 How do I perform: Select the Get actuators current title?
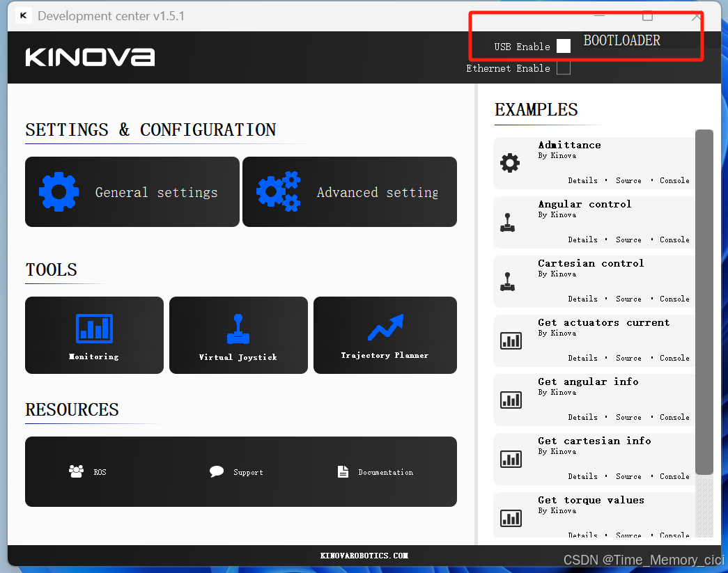[x=603, y=322]
